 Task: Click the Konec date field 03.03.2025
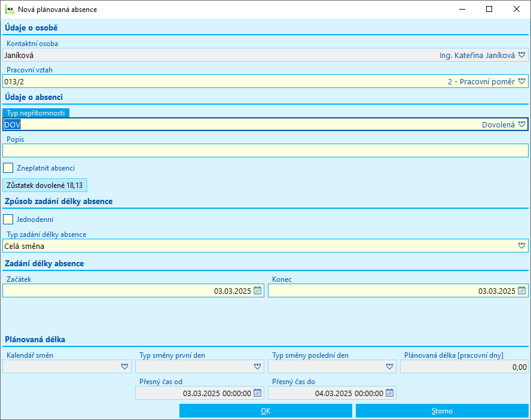point(398,291)
